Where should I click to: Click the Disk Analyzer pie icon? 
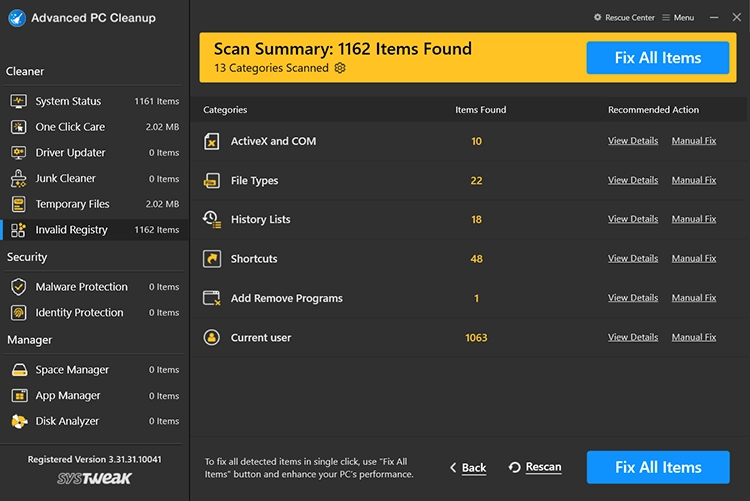(x=19, y=421)
